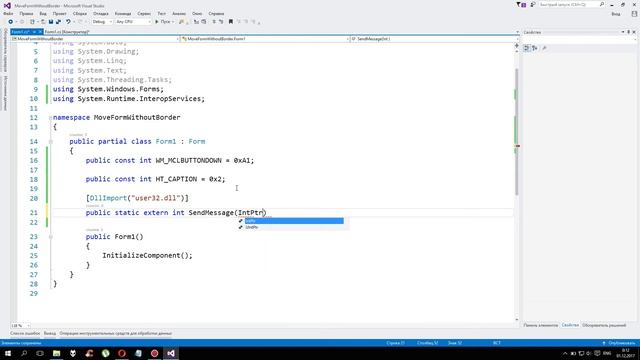Click the green Start debugging button

coord(164,22)
